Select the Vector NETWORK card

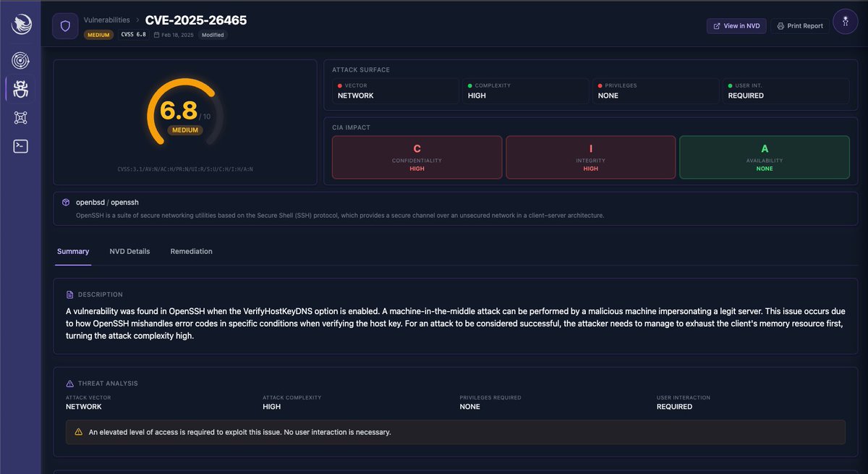(396, 91)
